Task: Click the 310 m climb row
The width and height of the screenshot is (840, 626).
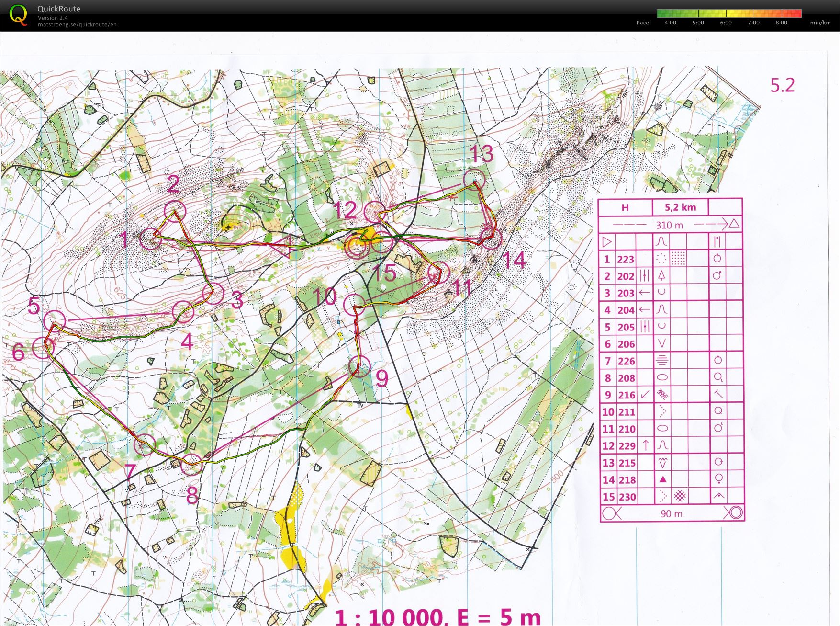Action: tap(670, 224)
